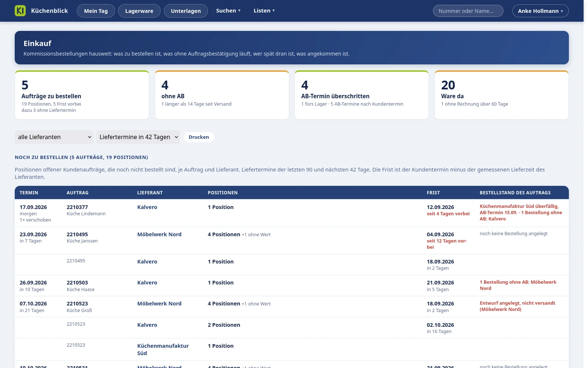Click order number 2210503
588x368 pixels.
pos(77,283)
